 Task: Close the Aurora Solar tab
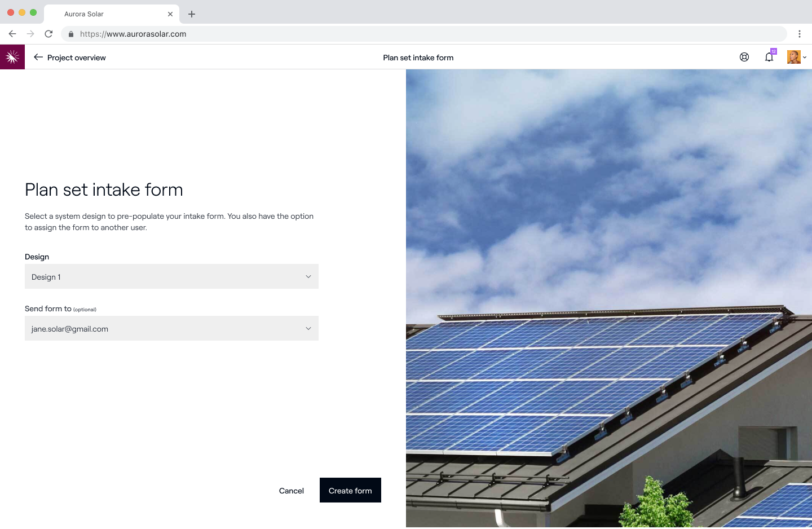(x=170, y=14)
